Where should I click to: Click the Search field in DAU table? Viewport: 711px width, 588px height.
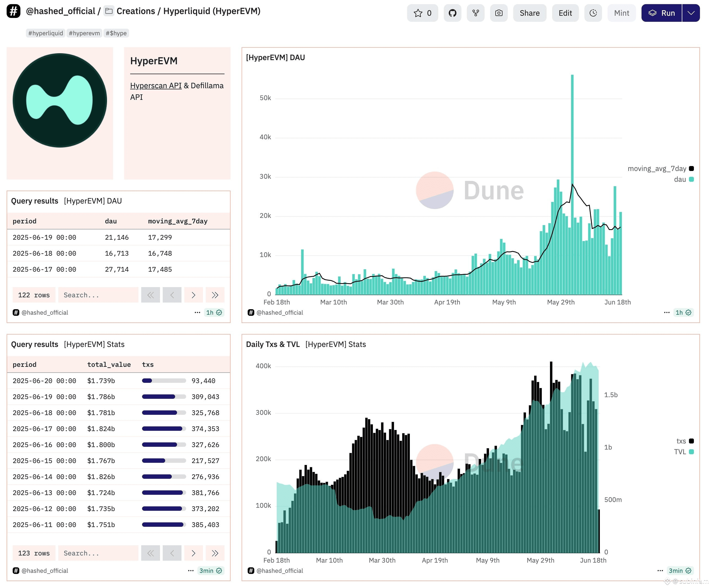(x=98, y=295)
